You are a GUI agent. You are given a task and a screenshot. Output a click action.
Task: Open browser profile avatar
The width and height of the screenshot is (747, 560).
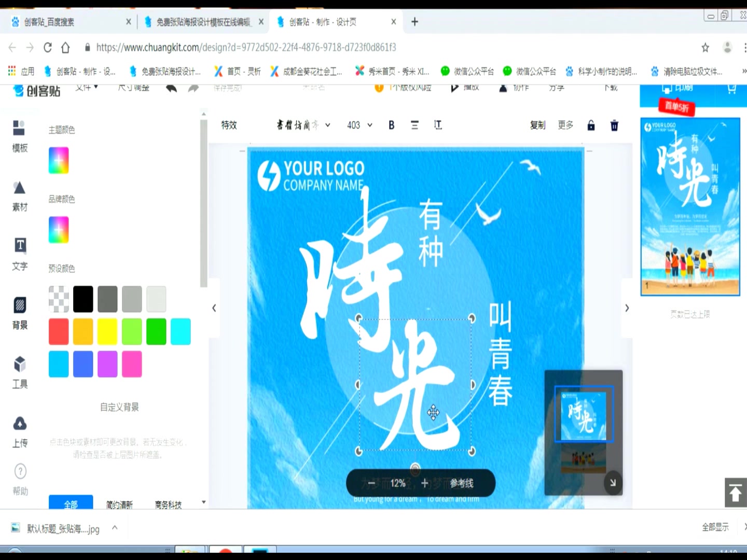point(727,48)
